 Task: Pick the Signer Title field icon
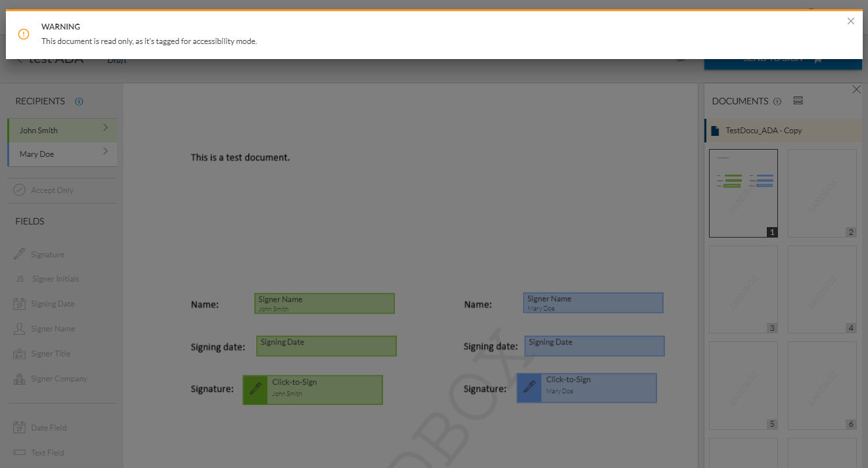tap(19, 354)
